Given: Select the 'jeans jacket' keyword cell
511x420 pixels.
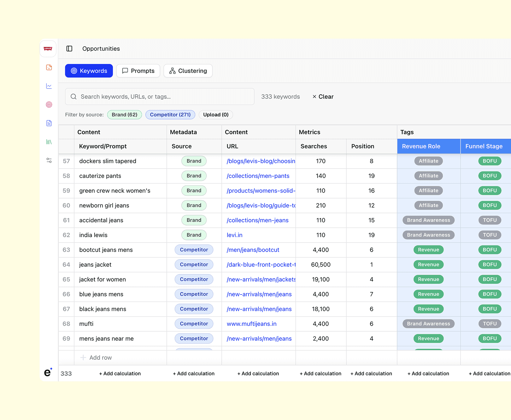Looking at the screenshot, I should coord(120,265).
